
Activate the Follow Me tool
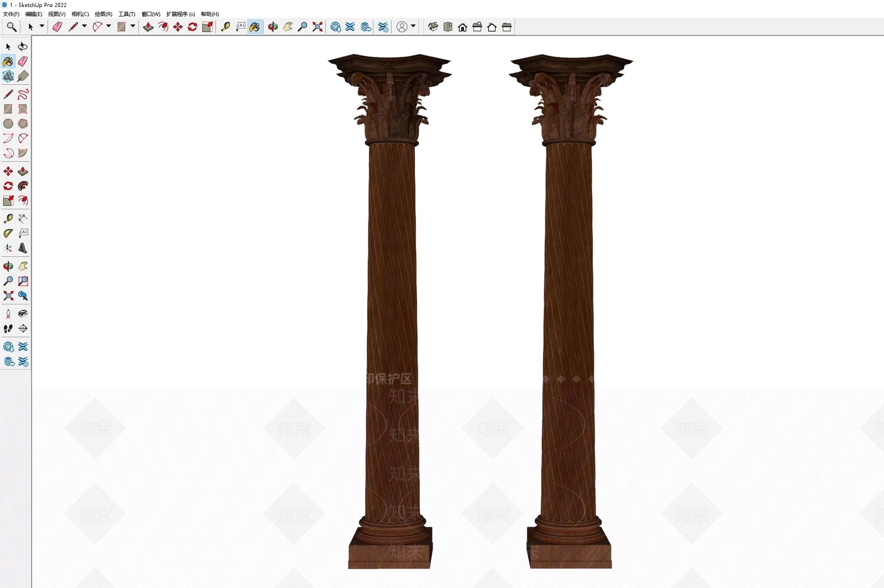[x=23, y=186]
